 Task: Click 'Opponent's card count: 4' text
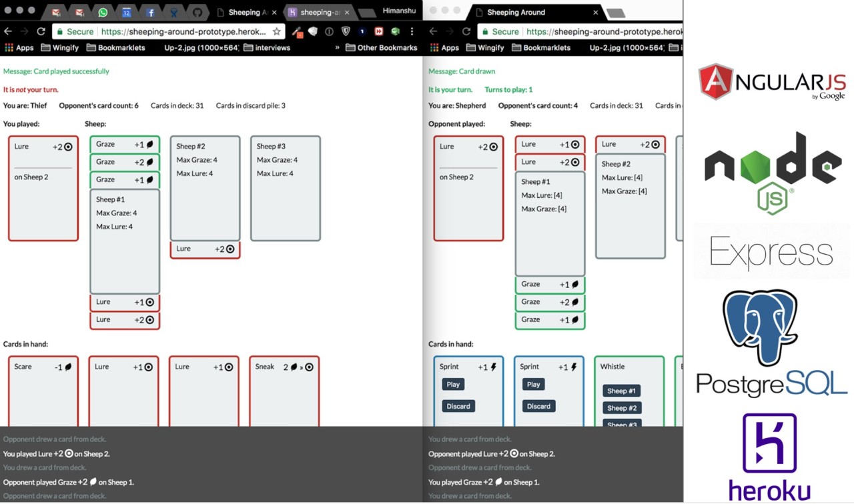[x=538, y=105]
